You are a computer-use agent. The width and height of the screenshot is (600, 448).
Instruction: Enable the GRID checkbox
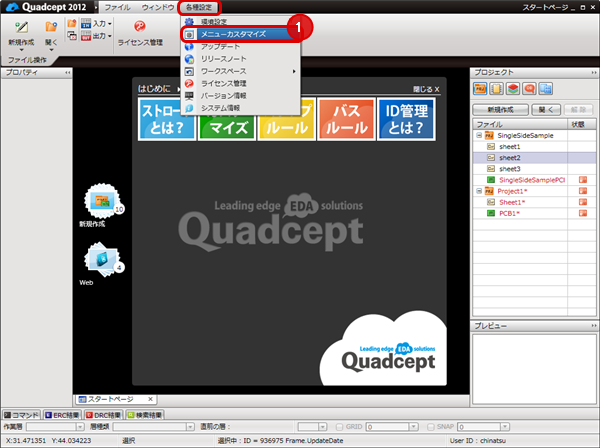coord(339,427)
